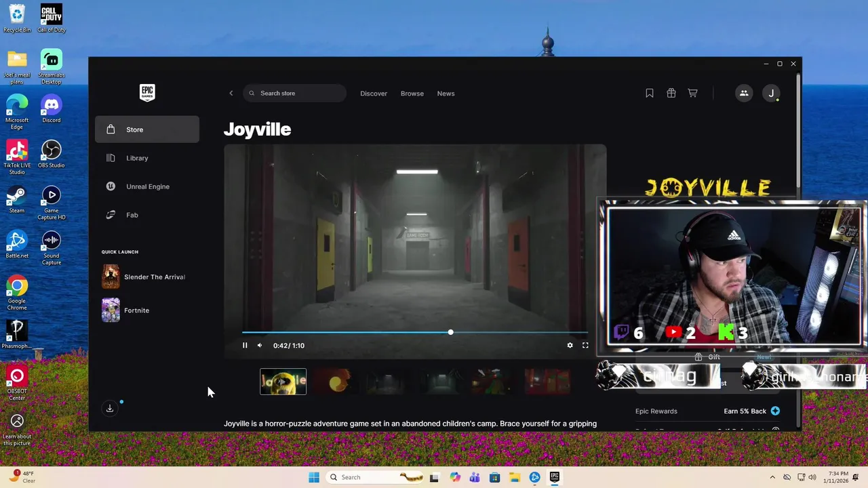Open the wishlist bookmark icon
Viewport: 868px width, 488px height.
(650, 94)
